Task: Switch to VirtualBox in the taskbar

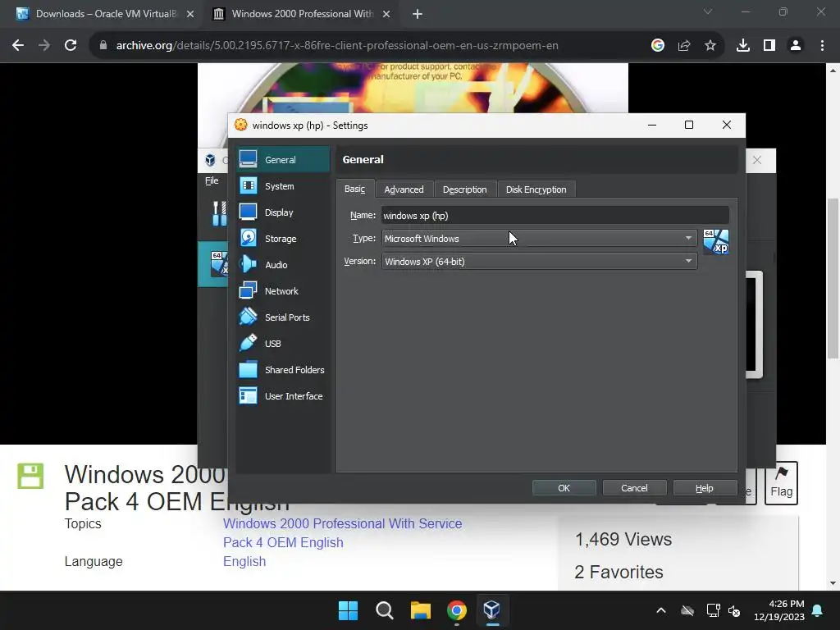Action: [492, 610]
